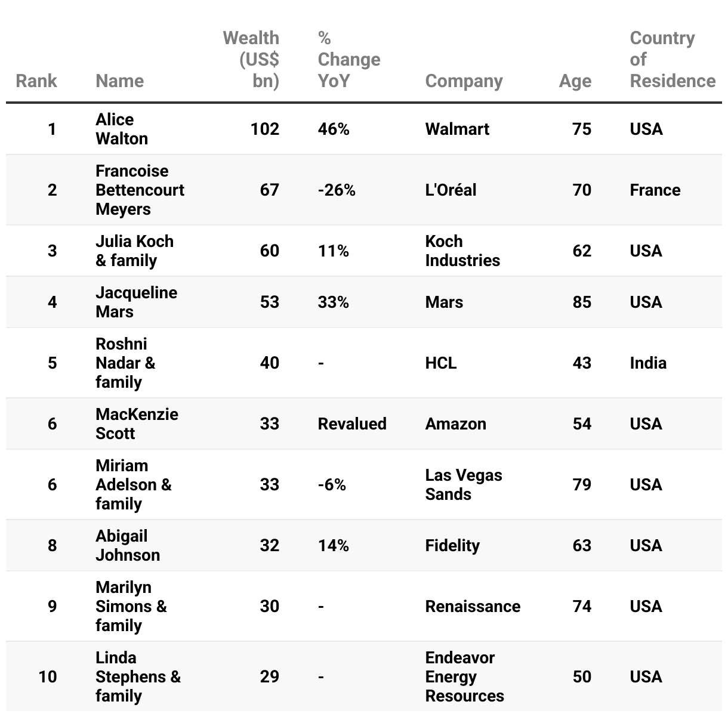Click the Rank column header

point(36,81)
